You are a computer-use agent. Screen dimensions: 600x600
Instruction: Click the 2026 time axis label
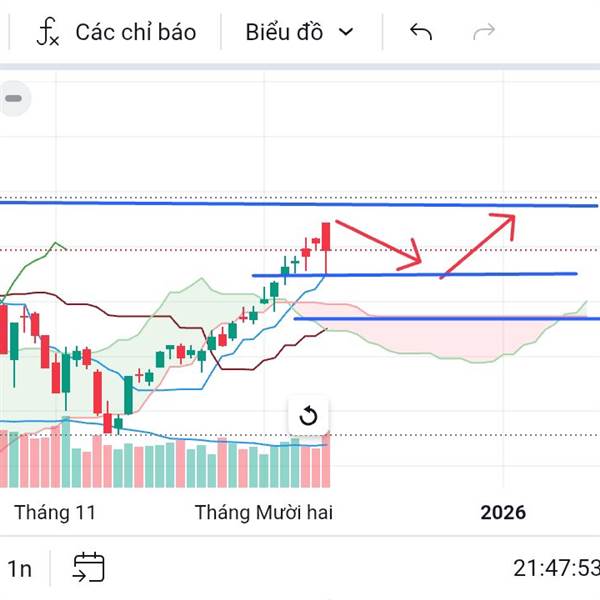(x=502, y=513)
